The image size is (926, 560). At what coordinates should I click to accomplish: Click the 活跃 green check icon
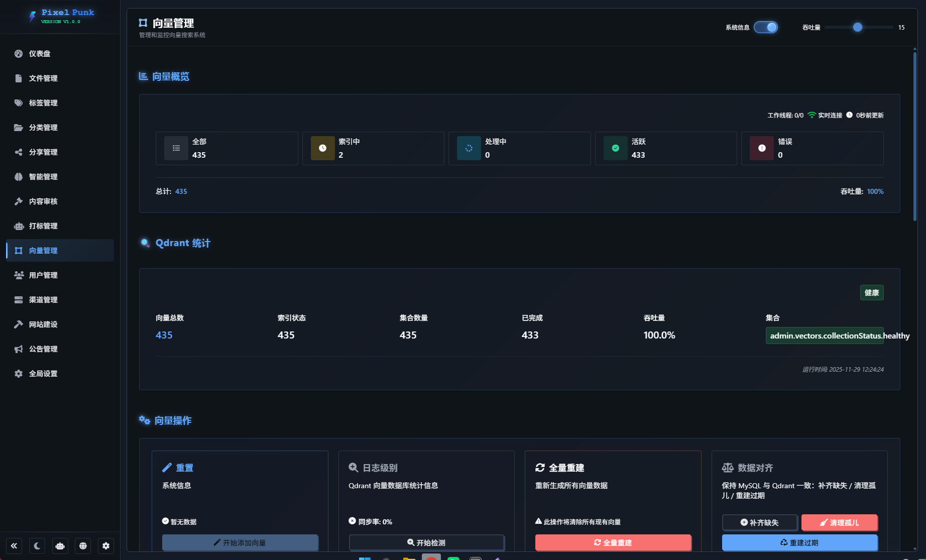(615, 148)
